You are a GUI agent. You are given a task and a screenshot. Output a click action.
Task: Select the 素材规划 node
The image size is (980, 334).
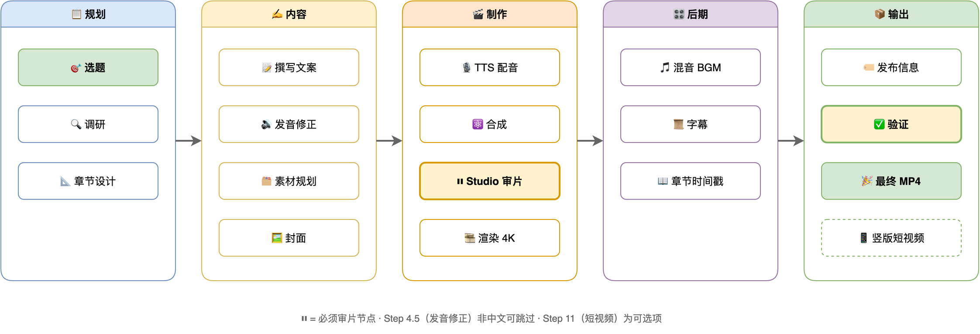(289, 181)
